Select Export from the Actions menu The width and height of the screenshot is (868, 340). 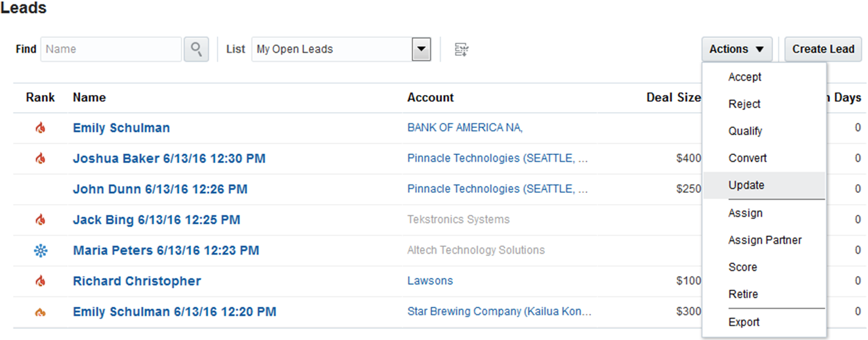tap(744, 322)
